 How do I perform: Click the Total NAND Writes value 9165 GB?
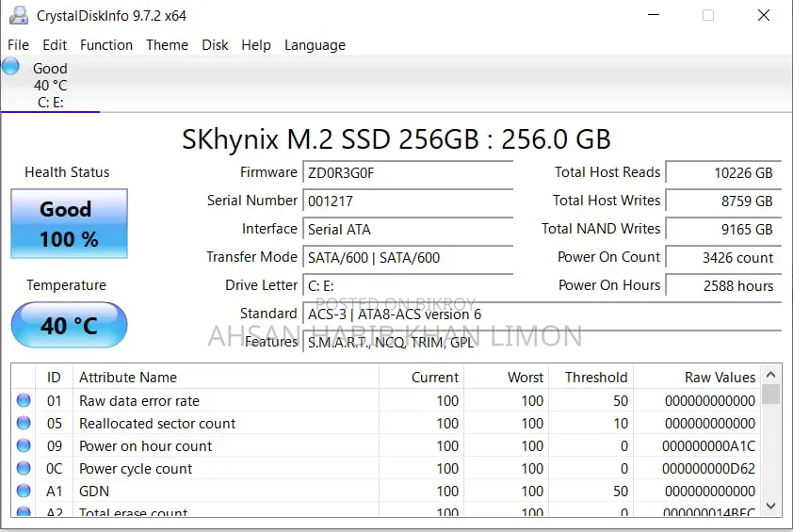pyautogui.click(x=723, y=230)
